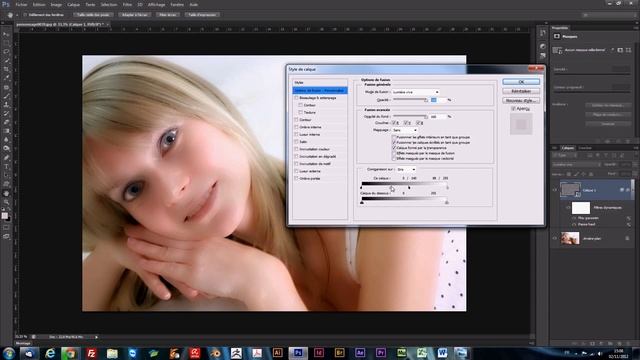This screenshot has height=360, width=640.
Task: Open InDesign from the taskbar
Action: tap(318, 353)
